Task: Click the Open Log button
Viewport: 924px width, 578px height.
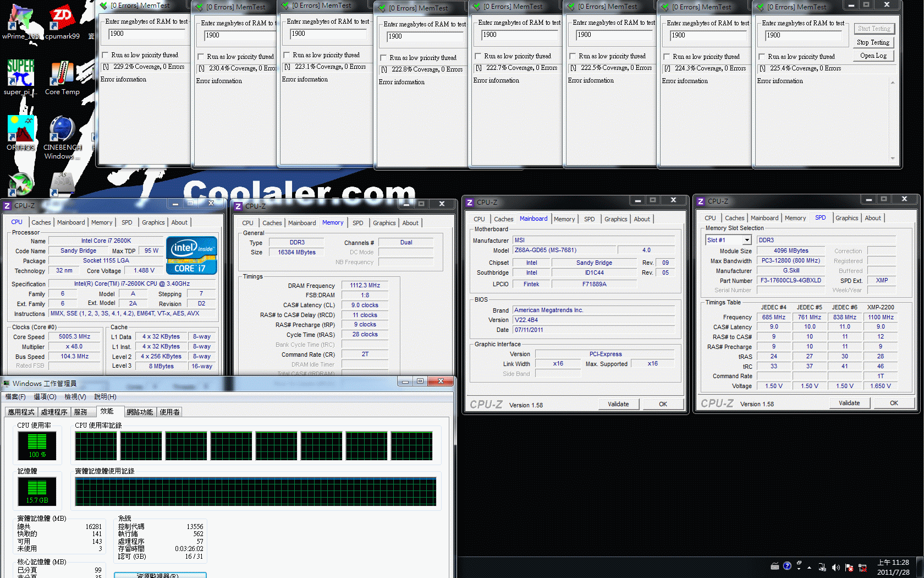Action: 873,56
